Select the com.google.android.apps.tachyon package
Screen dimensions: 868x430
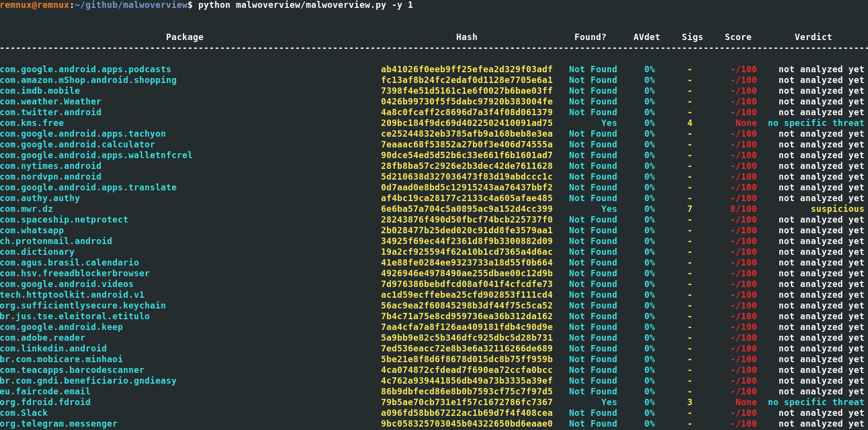(x=83, y=134)
